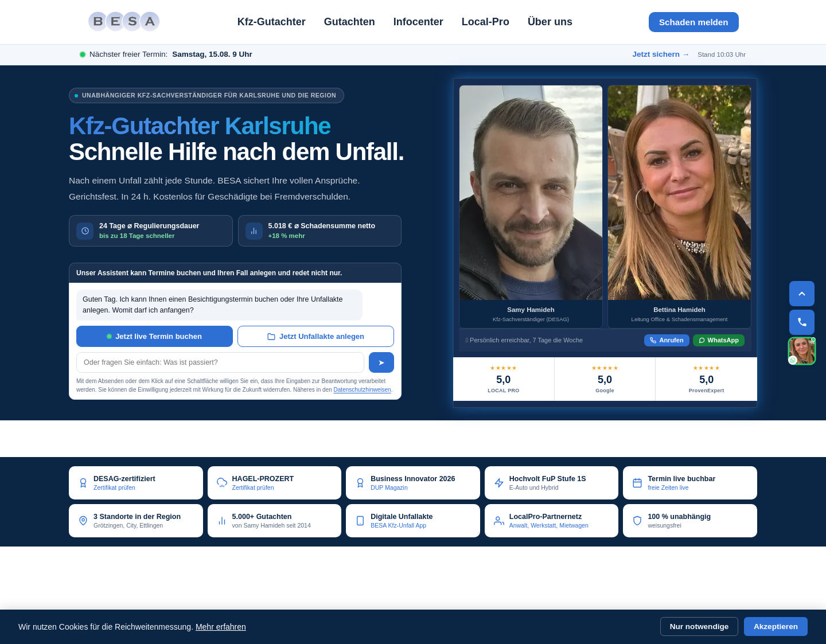This screenshot has height=644, width=826.
Task: Click Akzeptieren in cookie banner
Action: tap(776, 627)
